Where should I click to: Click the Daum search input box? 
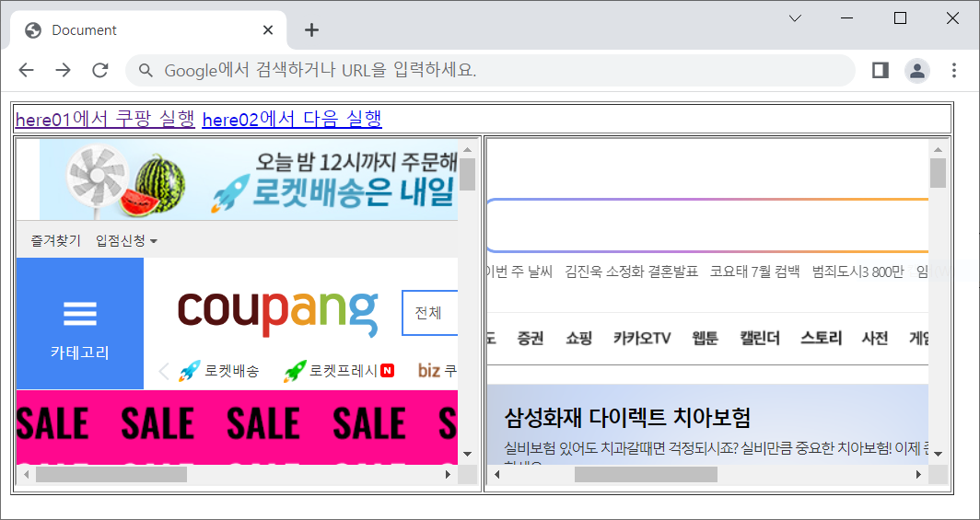[706, 225]
